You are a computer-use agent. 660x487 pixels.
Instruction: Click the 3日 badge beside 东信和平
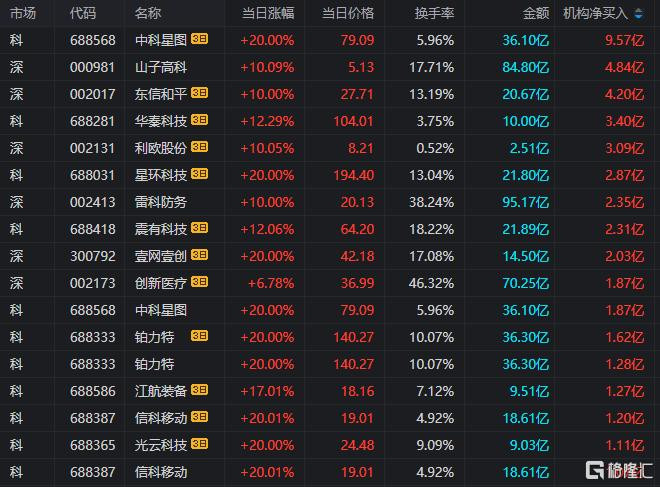[200, 93]
